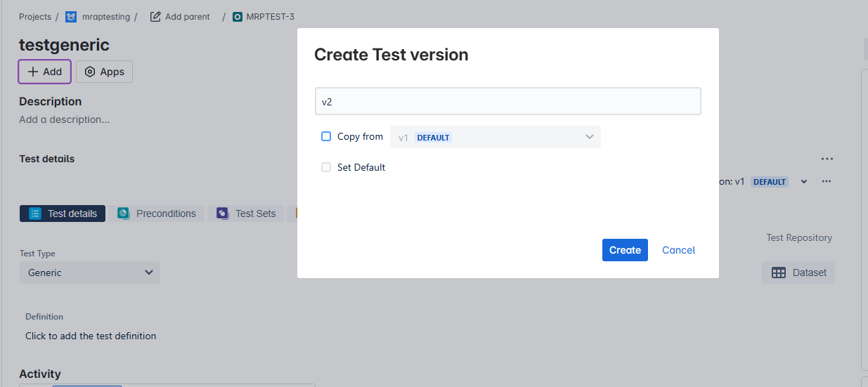Click the Add parent pencil icon
Image resolution: width=868 pixels, height=387 pixels.
coord(155,17)
